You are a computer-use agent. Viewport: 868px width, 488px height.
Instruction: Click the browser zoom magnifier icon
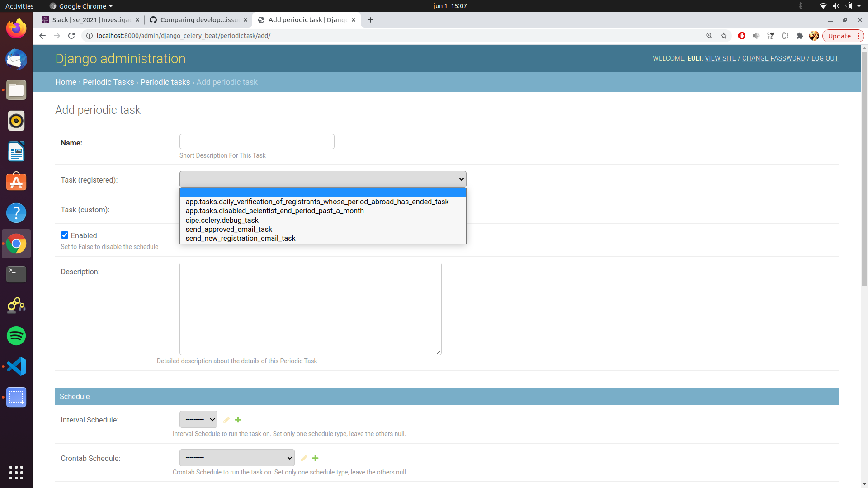coord(709,36)
